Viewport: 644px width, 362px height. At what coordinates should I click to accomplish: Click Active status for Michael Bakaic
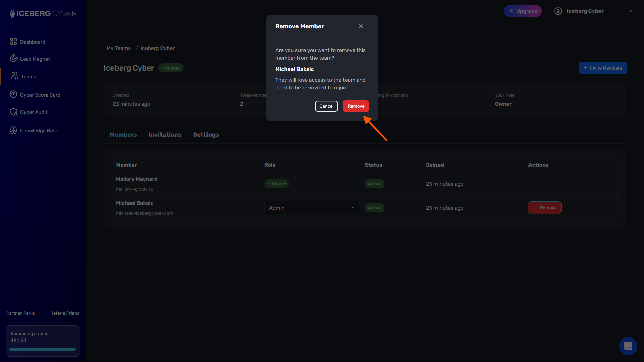(374, 208)
